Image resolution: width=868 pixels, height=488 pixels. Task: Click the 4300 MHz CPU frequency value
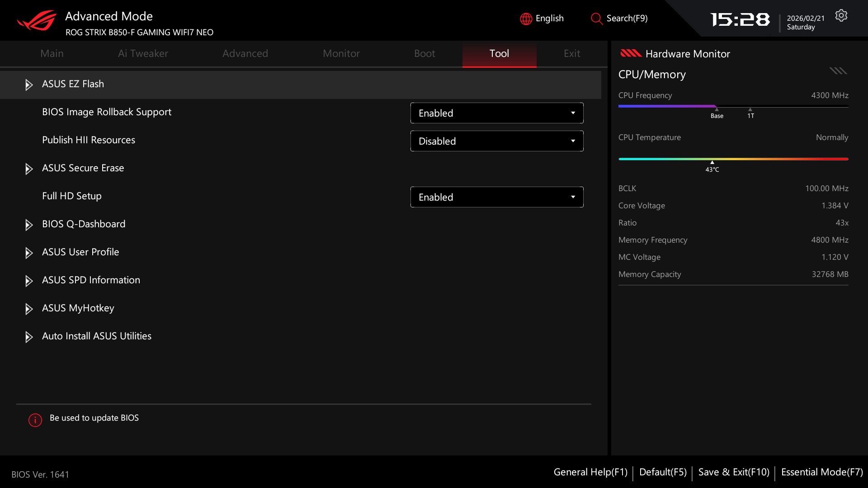830,95
